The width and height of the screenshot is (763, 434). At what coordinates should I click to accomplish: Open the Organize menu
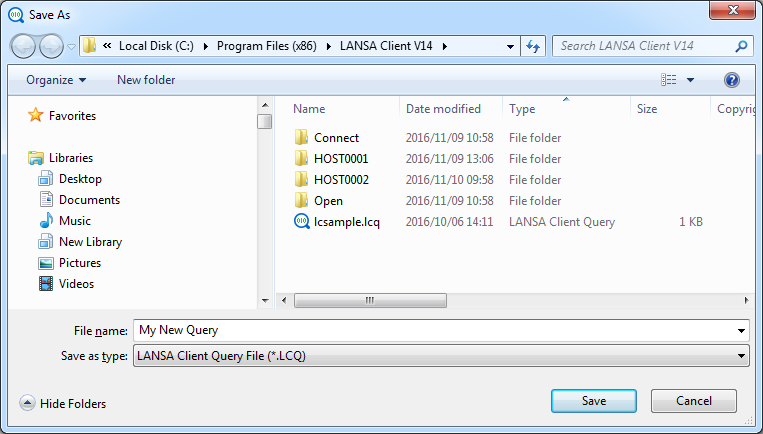tap(56, 80)
